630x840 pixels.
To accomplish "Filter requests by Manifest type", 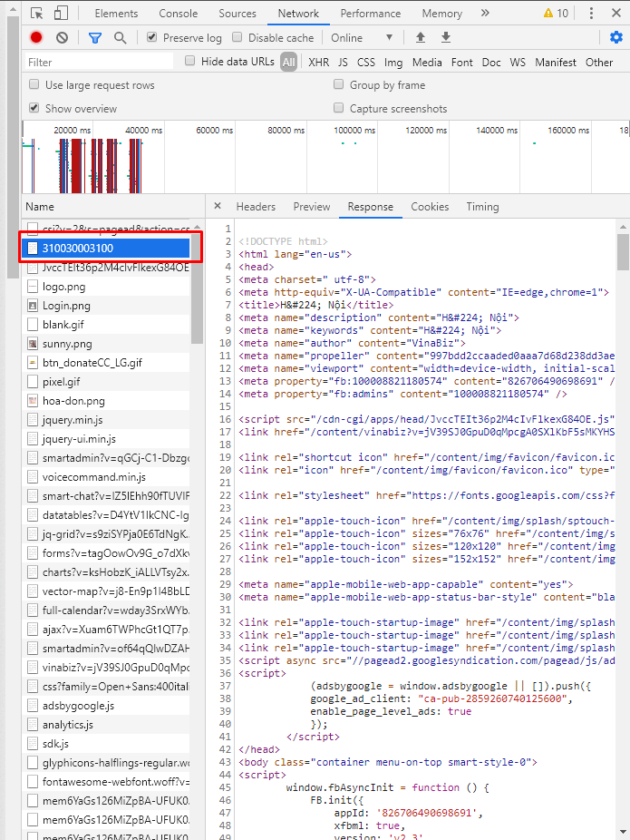I will click(556, 63).
